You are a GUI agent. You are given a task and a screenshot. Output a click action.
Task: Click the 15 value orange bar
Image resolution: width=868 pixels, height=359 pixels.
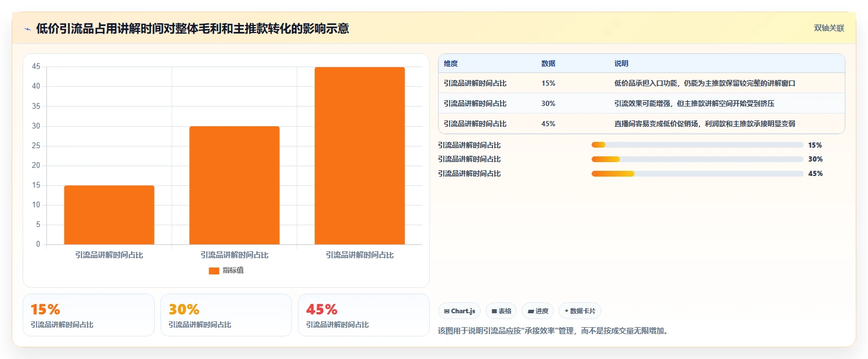(x=109, y=215)
